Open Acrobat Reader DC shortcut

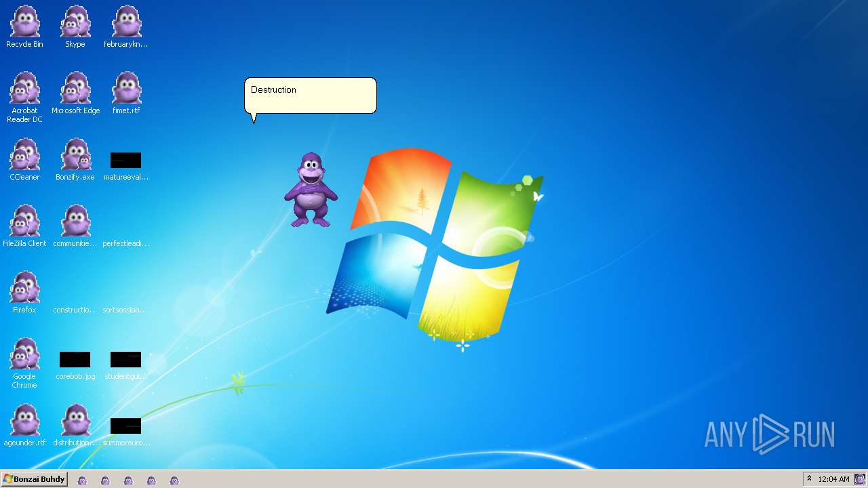click(x=24, y=98)
